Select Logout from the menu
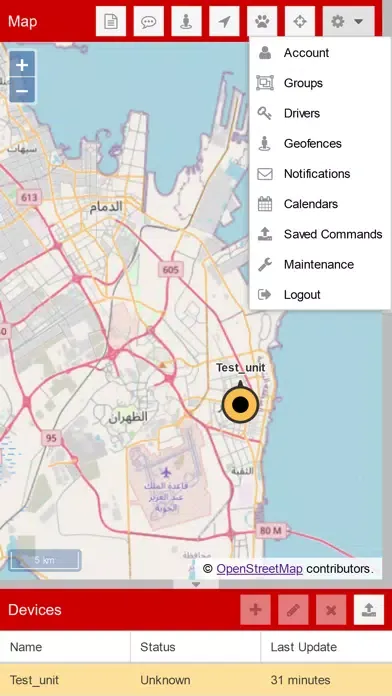 320,294
